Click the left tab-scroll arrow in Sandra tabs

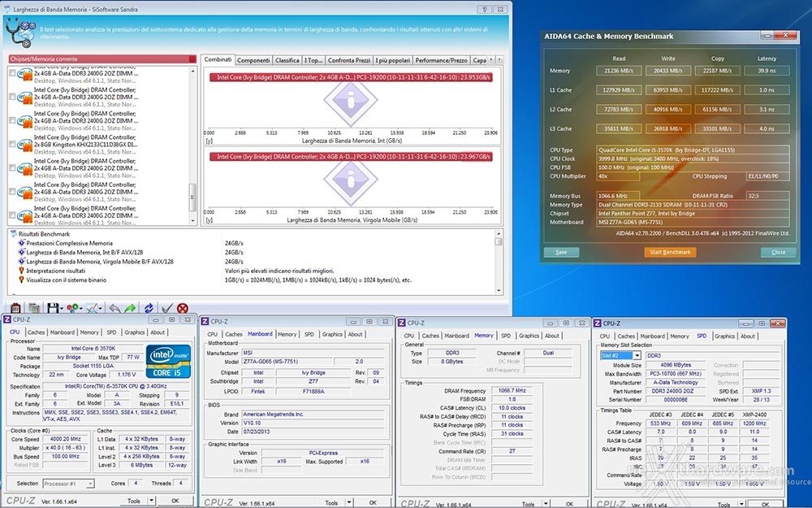[x=491, y=59]
